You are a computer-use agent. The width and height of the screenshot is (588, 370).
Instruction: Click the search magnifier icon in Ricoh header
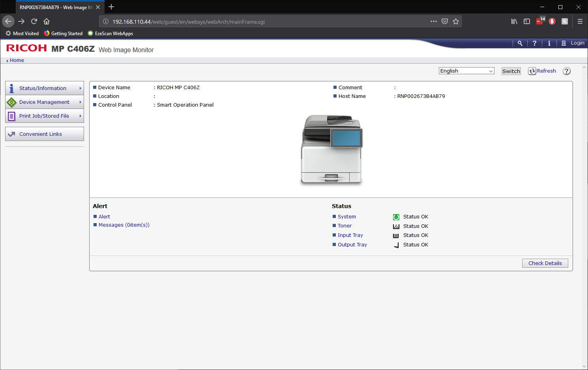tap(520, 43)
